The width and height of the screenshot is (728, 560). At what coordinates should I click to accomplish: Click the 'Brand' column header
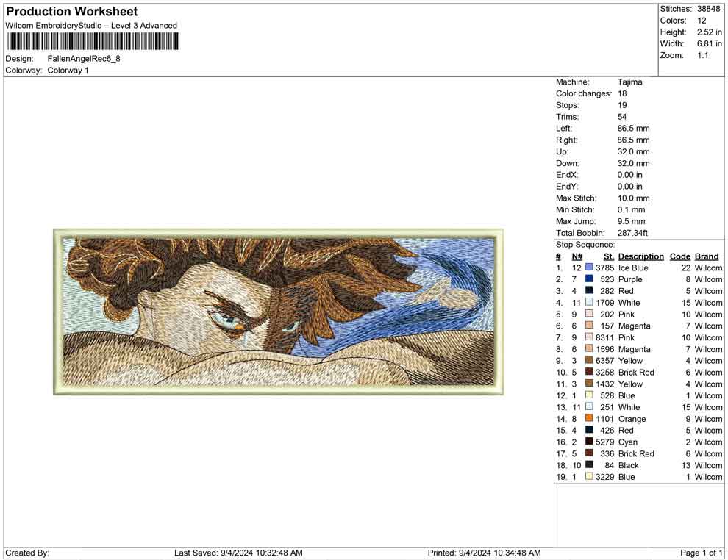point(707,256)
